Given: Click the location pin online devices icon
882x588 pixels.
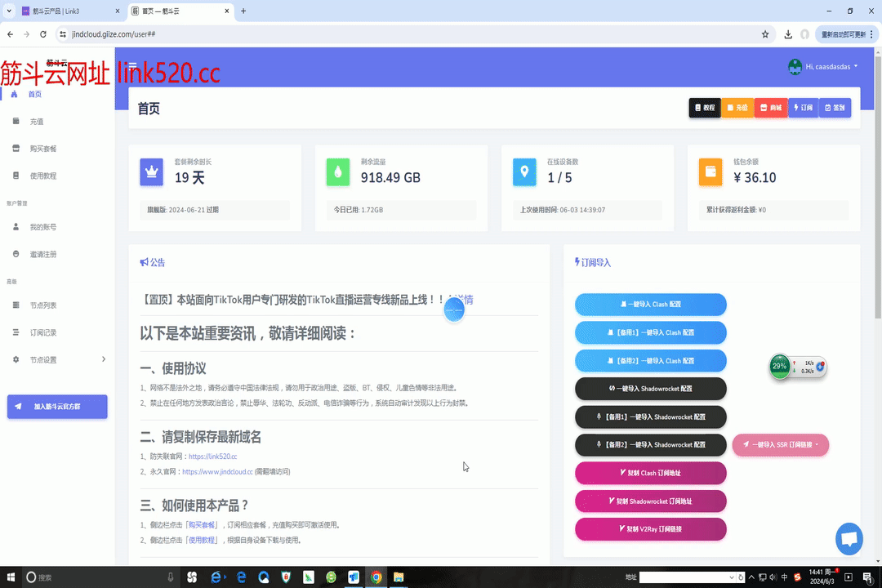Looking at the screenshot, I should [524, 171].
